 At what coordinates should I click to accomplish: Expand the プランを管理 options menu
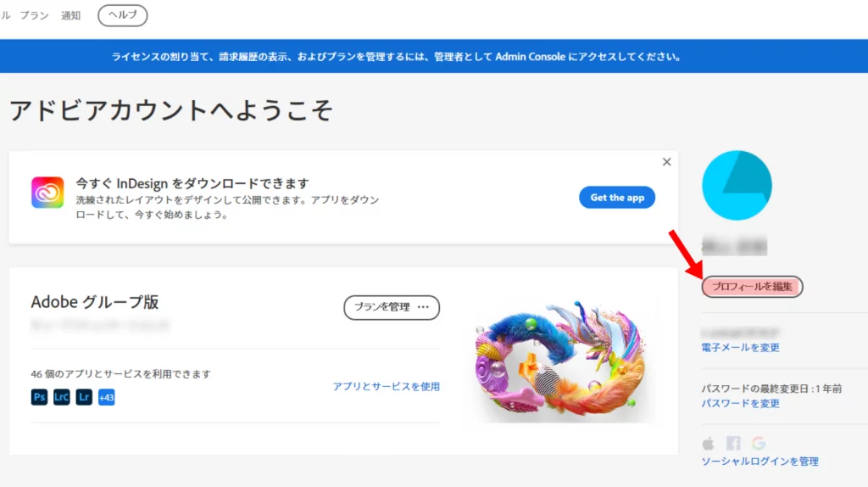[424, 307]
